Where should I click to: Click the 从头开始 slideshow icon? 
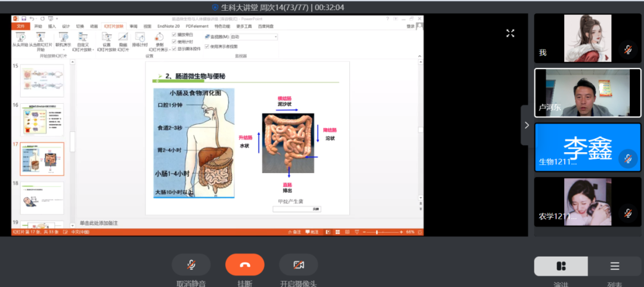(x=19, y=36)
